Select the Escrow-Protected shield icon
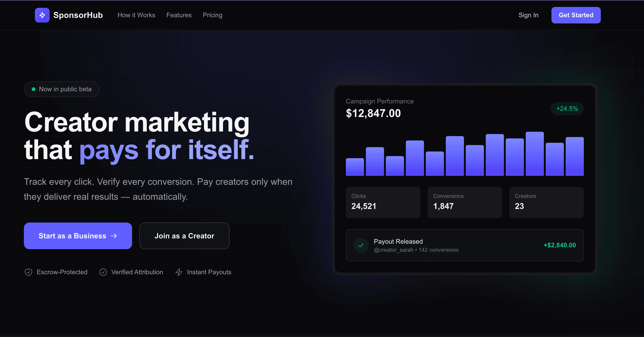The width and height of the screenshot is (644, 337). [28, 272]
